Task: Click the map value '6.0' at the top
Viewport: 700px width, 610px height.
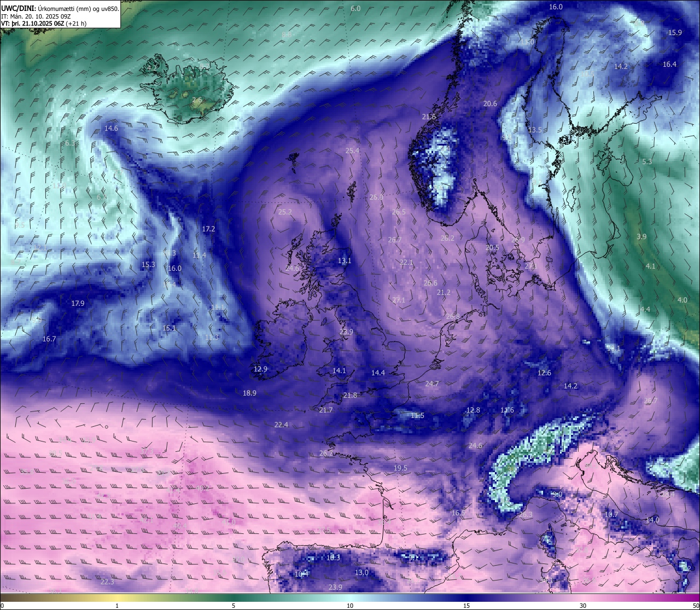Action: pos(355,9)
